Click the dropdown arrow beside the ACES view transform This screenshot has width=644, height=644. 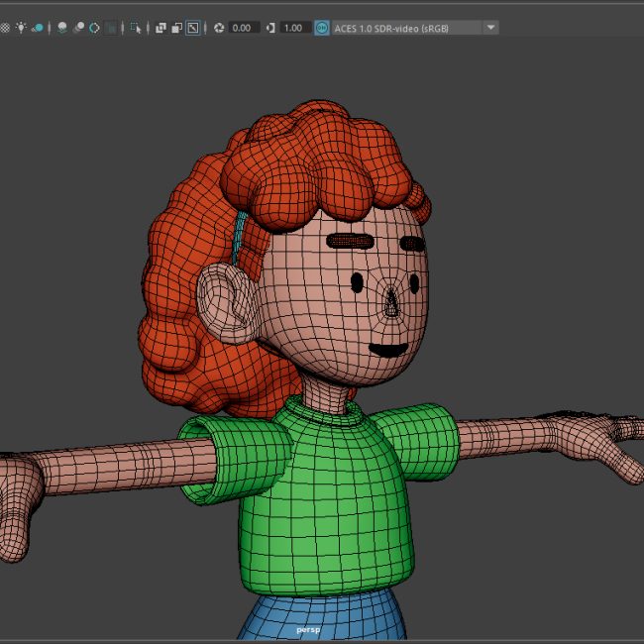(x=490, y=28)
